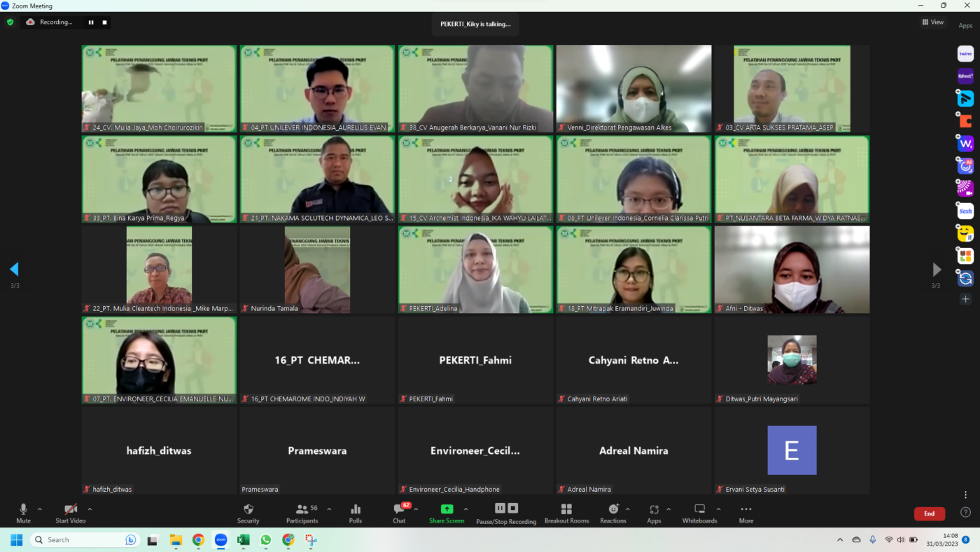Open the Sesh app in the sidebar
980x552 pixels.
click(x=965, y=211)
